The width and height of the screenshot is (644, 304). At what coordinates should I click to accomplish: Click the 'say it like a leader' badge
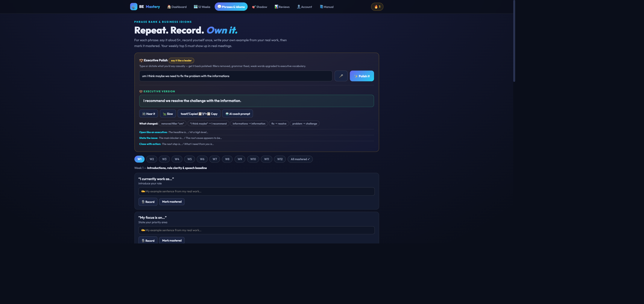coord(181,61)
